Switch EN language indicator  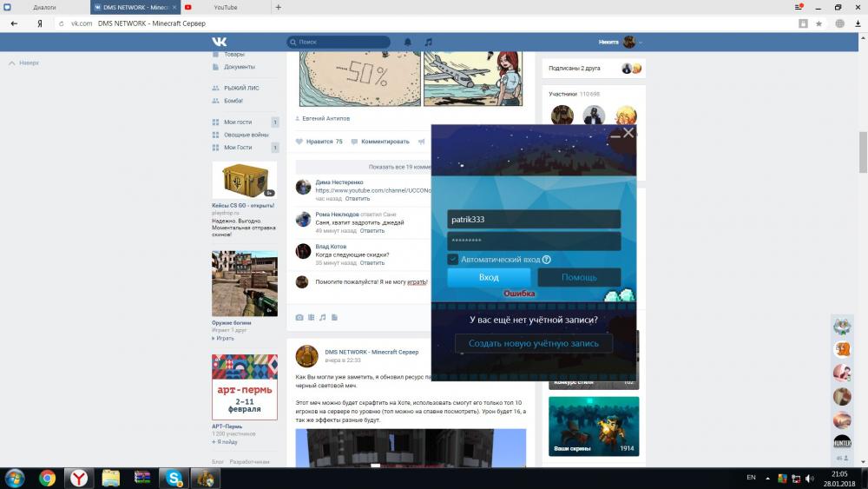pyautogui.click(x=751, y=478)
